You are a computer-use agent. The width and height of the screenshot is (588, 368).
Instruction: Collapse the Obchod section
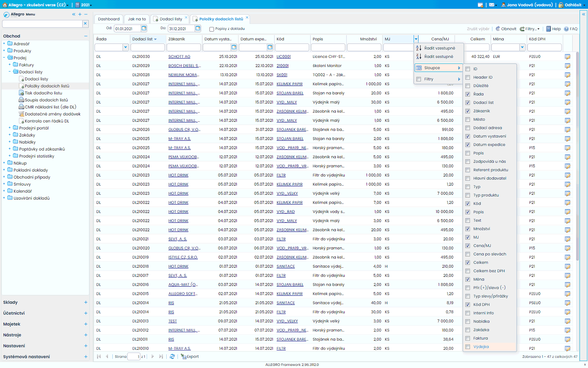pyautogui.click(x=86, y=36)
